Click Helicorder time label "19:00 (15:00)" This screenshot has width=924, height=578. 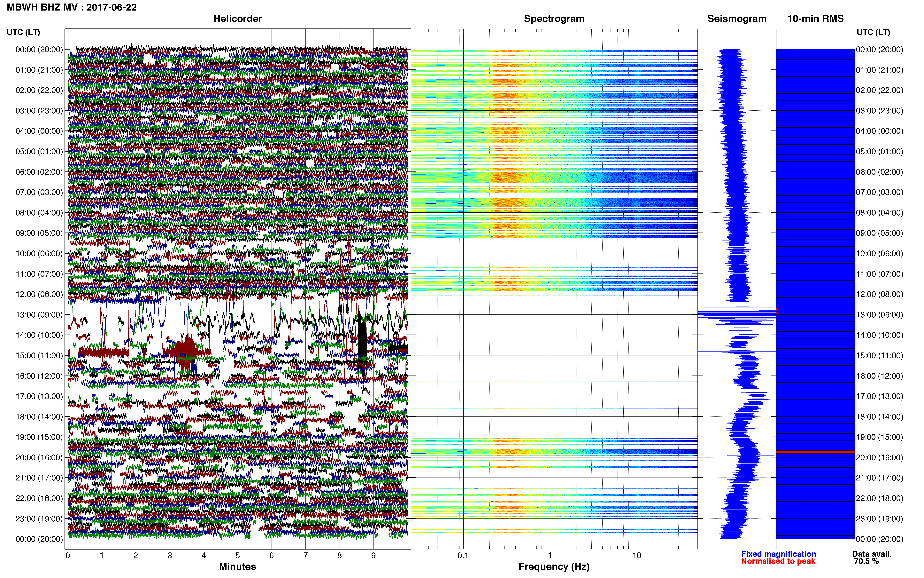[39, 437]
